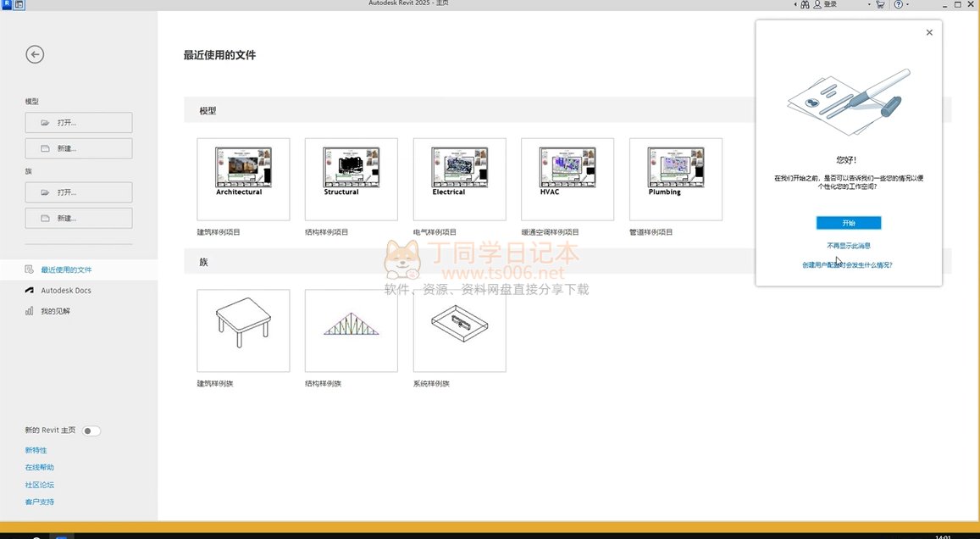
Task: Expand the help dropdown arrow
Action: click(x=907, y=4)
